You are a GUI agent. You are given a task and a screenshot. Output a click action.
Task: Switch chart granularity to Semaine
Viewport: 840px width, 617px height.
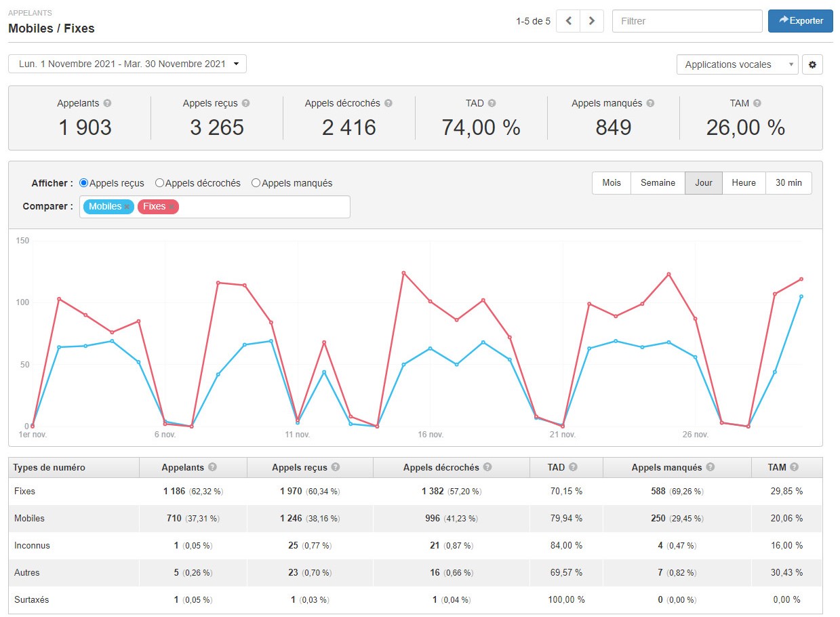pos(658,183)
